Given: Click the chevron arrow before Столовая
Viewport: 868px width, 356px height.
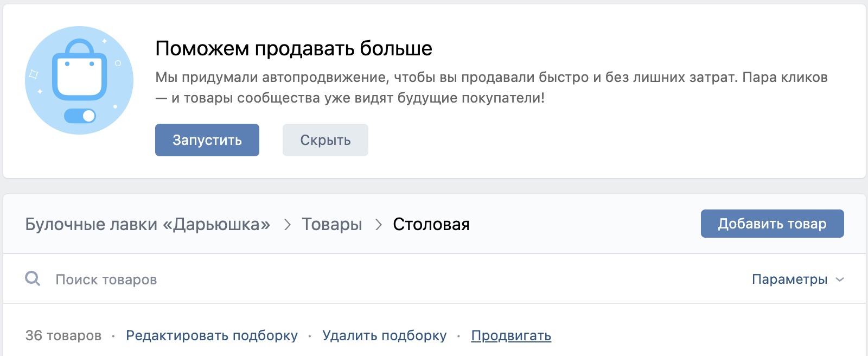Looking at the screenshot, I should click(x=379, y=225).
